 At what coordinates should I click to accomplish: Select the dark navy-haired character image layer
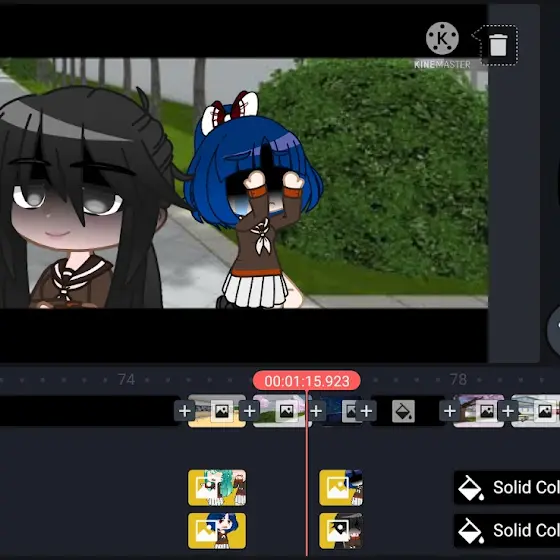tap(341, 488)
